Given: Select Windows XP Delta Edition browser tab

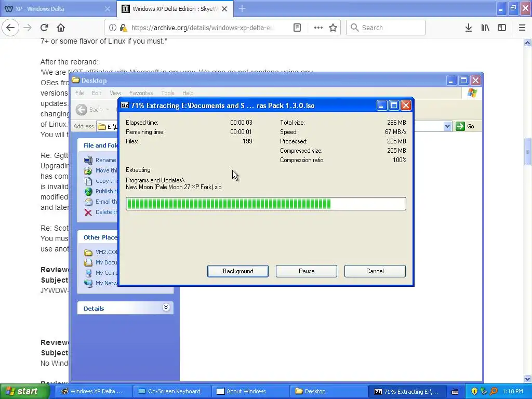Looking at the screenshot, I should click(x=175, y=9).
